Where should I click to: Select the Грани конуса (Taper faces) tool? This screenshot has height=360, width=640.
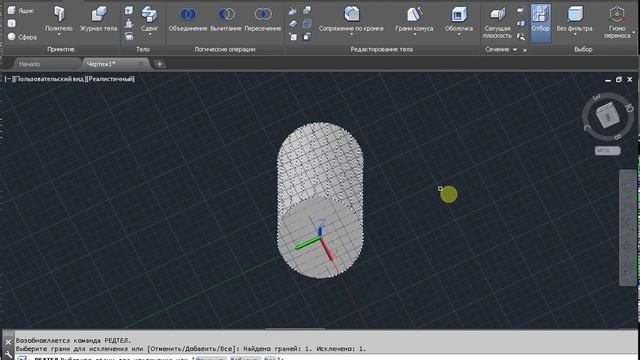414,18
